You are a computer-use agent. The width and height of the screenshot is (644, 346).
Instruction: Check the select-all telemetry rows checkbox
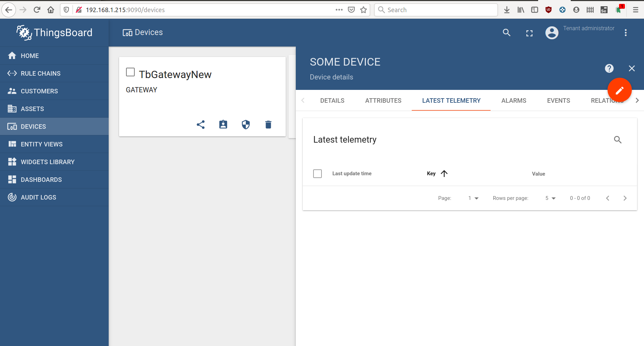point(317,173)
